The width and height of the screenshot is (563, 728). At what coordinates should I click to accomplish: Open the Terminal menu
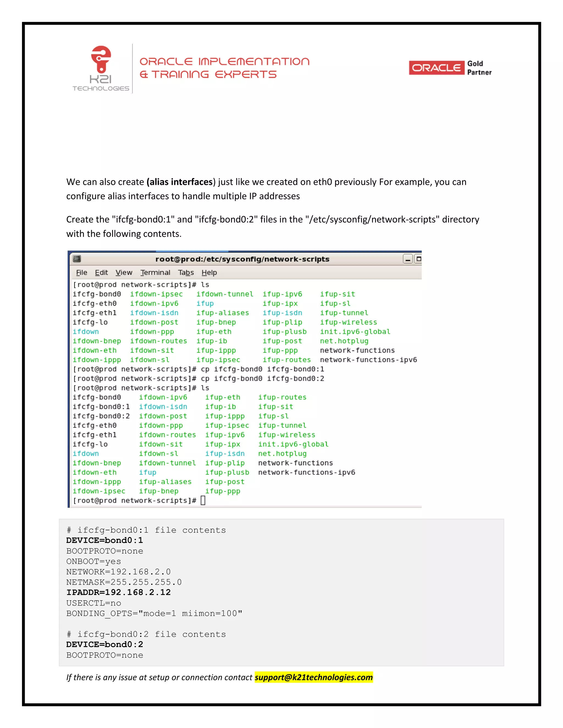click(x=155, y=273)
